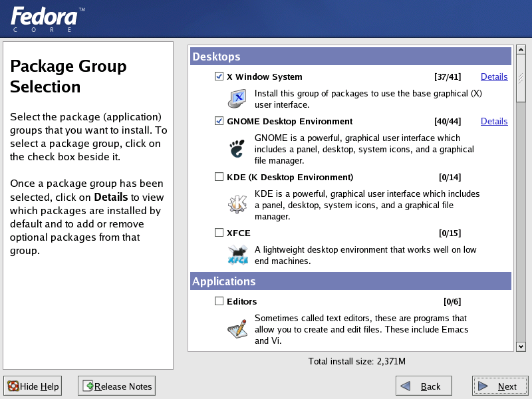The height and width of the screenshot is (399, 532).
Task: Click the Total install size: 2,371M text
Action: 356,361
